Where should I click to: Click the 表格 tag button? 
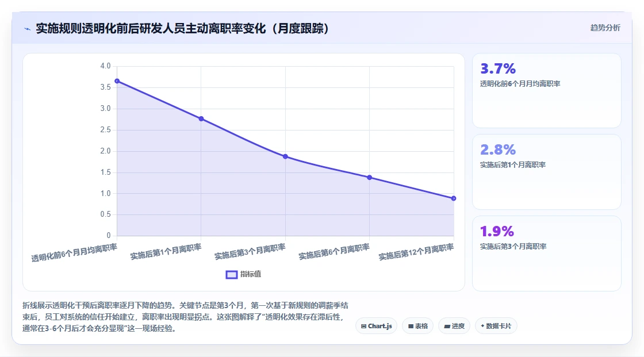tap(417, 326)
